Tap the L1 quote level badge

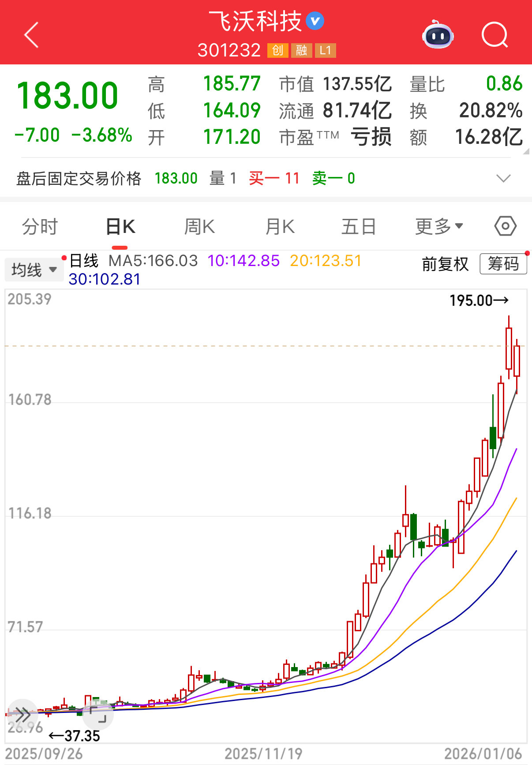pyautogui.click(x=325, y=50)
